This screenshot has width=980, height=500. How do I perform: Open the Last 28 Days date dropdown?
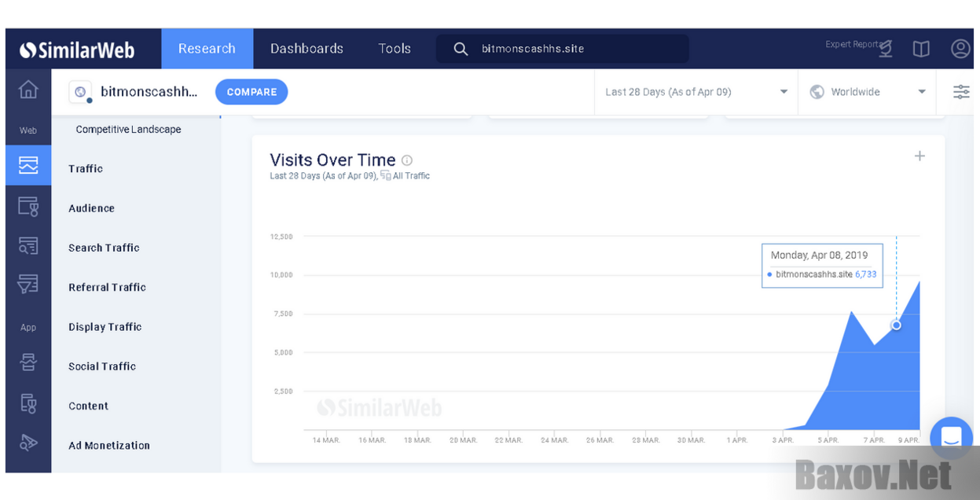[x=696, y=92]
